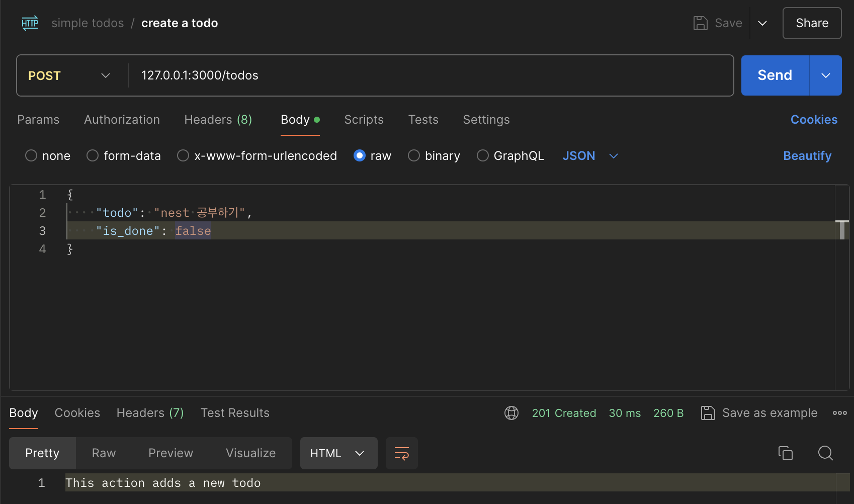This screenshot has height=504, width=854.
Task: Toggle the word wrap lines icon
Action: coord(402,453)
